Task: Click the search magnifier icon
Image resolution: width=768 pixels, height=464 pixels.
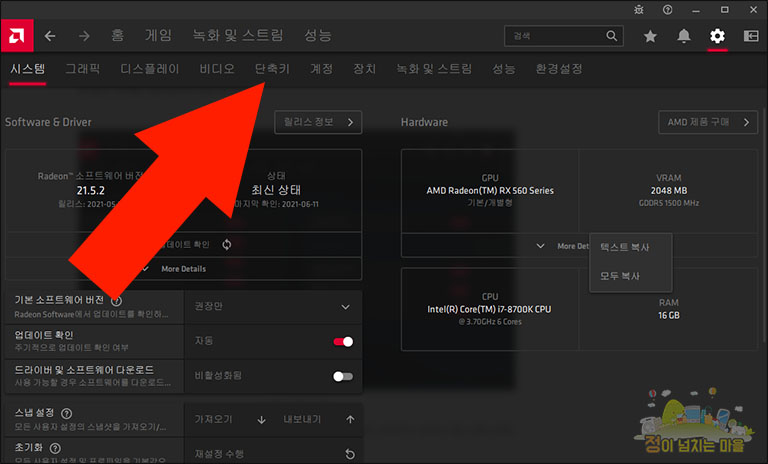Action: pyautogui.click(x=611, y=36)
